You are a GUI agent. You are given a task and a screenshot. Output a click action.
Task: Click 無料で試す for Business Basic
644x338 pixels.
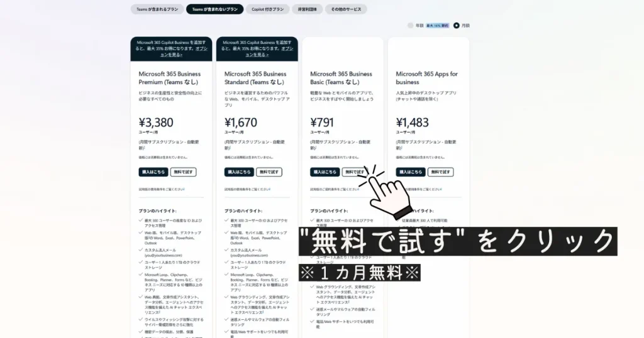pyautogui.click(x=354, y=172)
